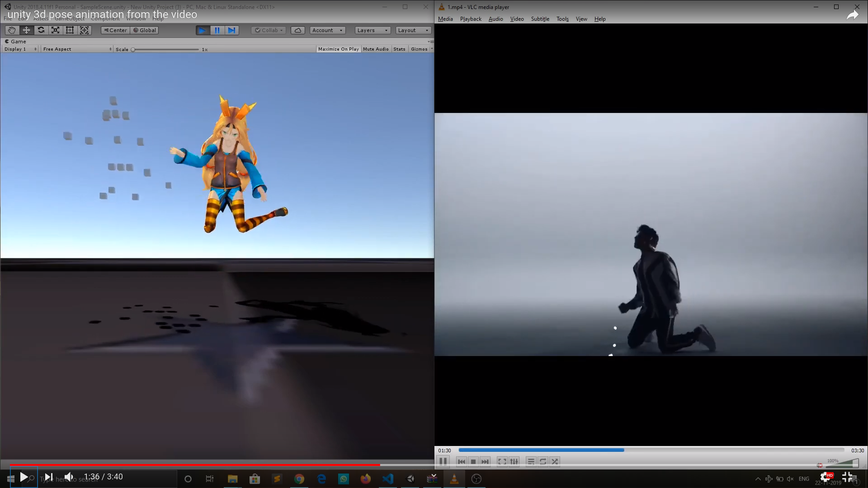The height and width of the screenshot is (488, 868).
Task: Click Unity's Step frame button
Action: [231, 30]
